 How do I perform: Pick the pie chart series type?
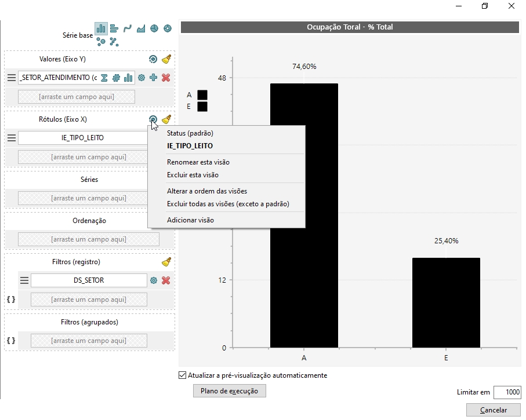click(x=154, y=28)
